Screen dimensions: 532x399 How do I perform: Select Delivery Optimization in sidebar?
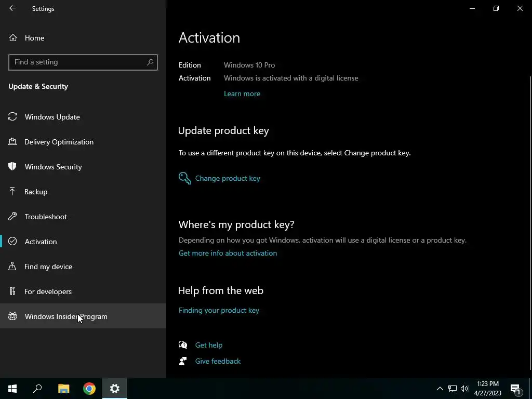click(x=83, y=142)
